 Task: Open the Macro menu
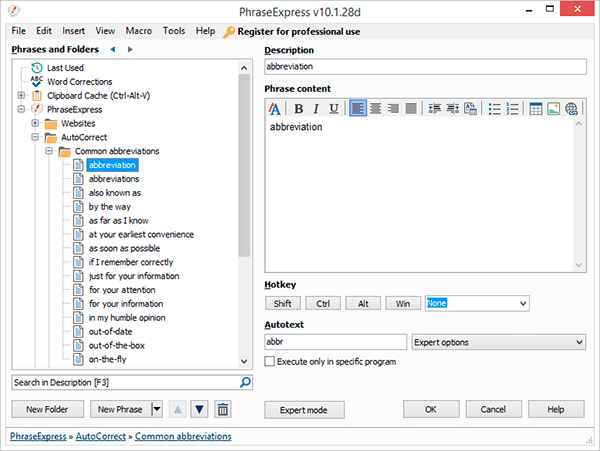click(140, 31)
